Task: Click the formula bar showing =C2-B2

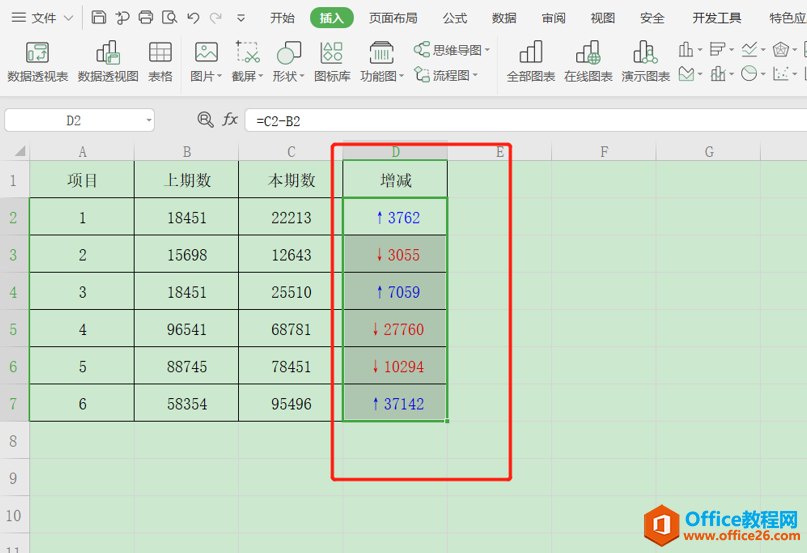Action: click(x=525, y=120)
